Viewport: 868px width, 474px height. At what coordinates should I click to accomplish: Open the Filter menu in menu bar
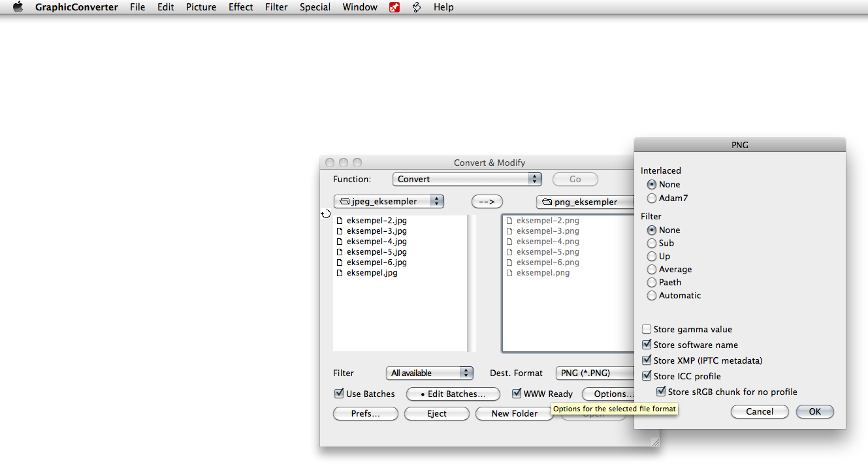[276, 7]
